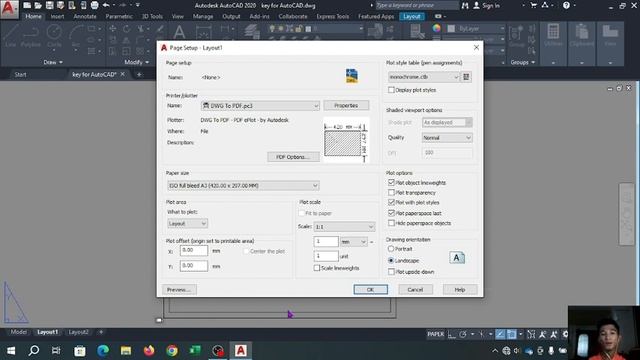
Task: Open the Home ribbon tab
Action: [x=33, y=16]
